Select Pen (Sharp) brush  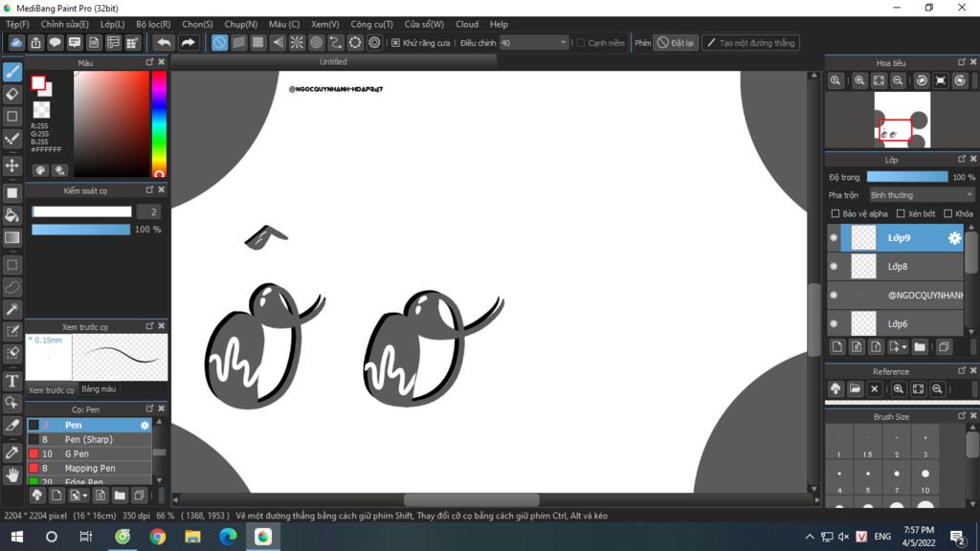89,440
